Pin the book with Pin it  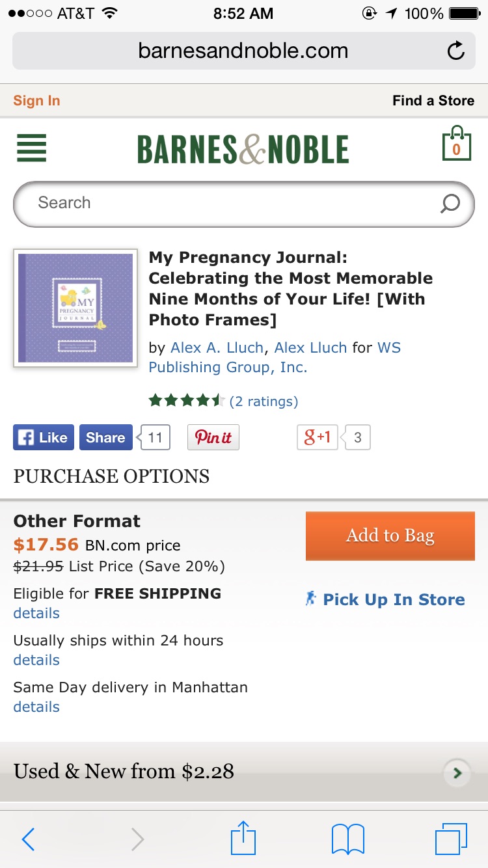(213, 437)
